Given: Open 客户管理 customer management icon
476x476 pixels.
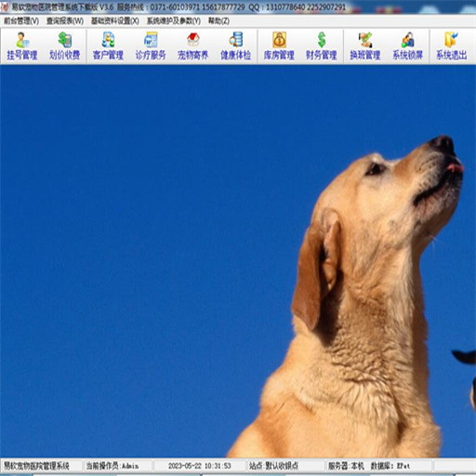Looking at the screenshot, I should [x=108, y=46].
